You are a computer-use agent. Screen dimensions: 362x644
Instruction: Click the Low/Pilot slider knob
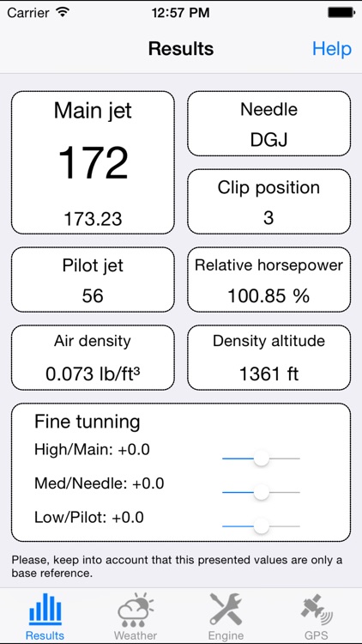point(261,526)
